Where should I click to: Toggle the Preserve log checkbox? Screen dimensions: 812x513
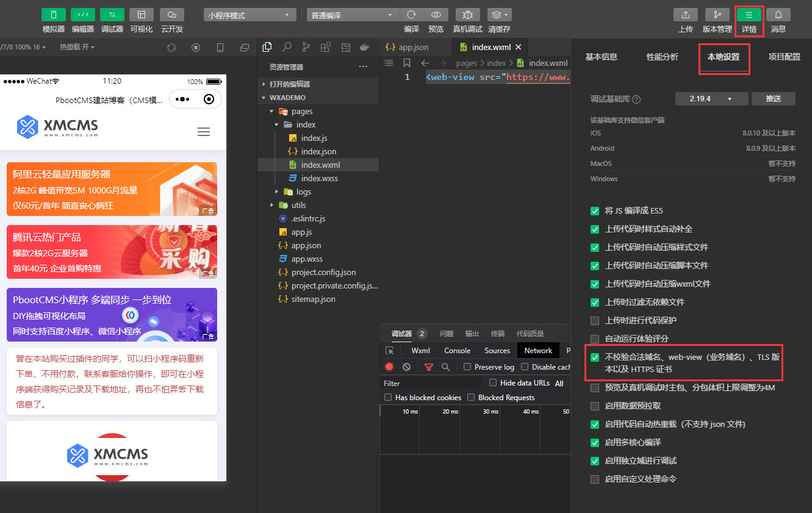click(x=467, y=367)
